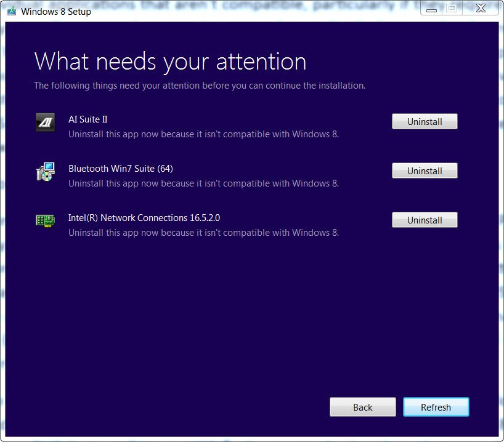
Task: Click the Windows 8 Setup title bar icon
Action: pos(10,11)
